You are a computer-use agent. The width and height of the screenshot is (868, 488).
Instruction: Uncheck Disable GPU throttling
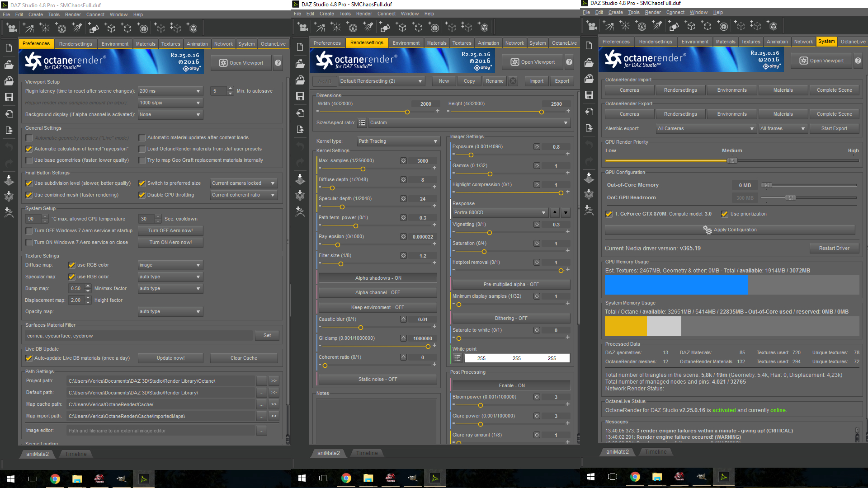click(142, 195)
